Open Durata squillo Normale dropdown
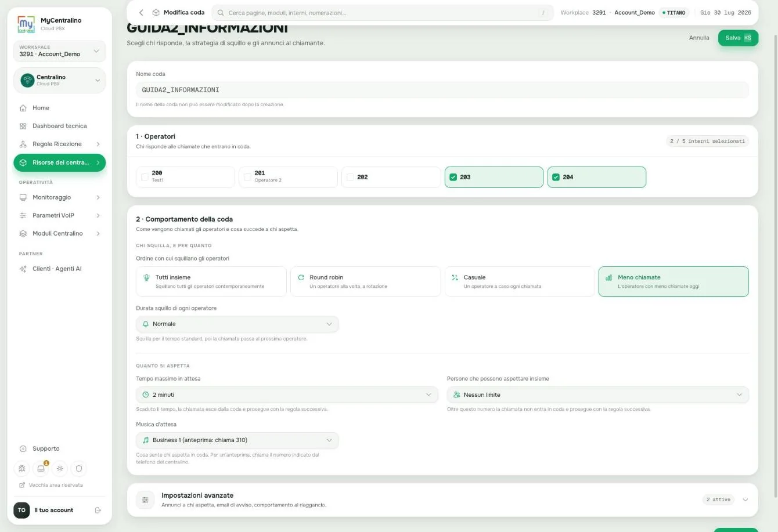Image resolution: width=778 pixels, height=532 pixels. point(237,324)
